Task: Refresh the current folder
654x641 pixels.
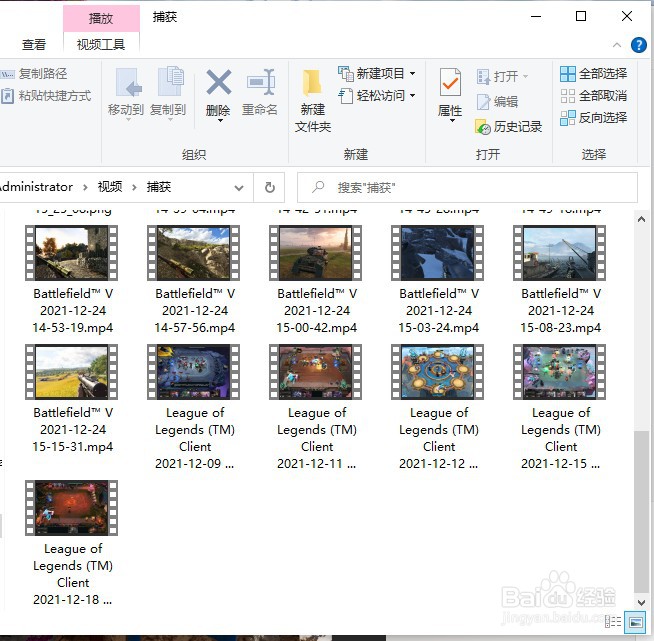Action: pos(270,188)
